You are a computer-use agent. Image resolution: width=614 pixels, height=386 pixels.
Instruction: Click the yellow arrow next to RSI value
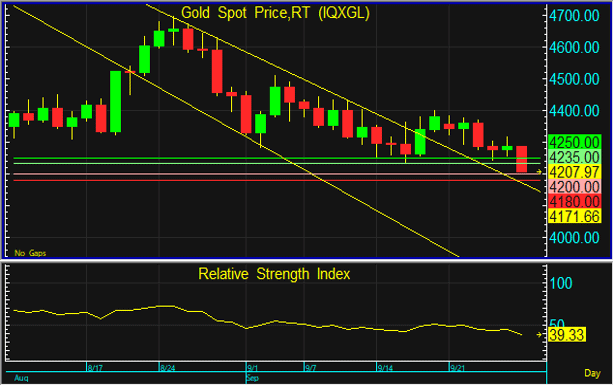tap(539, 335)
